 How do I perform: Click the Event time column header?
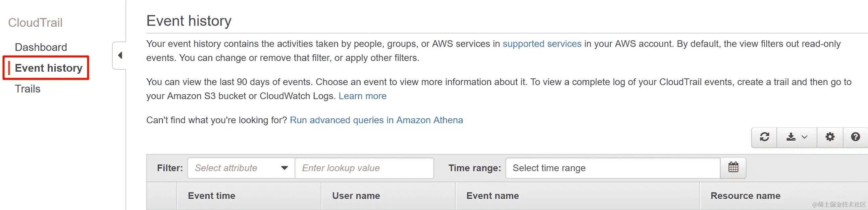212,196
